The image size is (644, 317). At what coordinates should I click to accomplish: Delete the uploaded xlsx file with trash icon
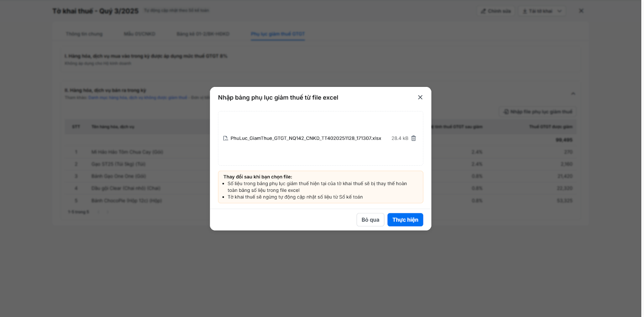pyautogui.click(x=413, y=138)
